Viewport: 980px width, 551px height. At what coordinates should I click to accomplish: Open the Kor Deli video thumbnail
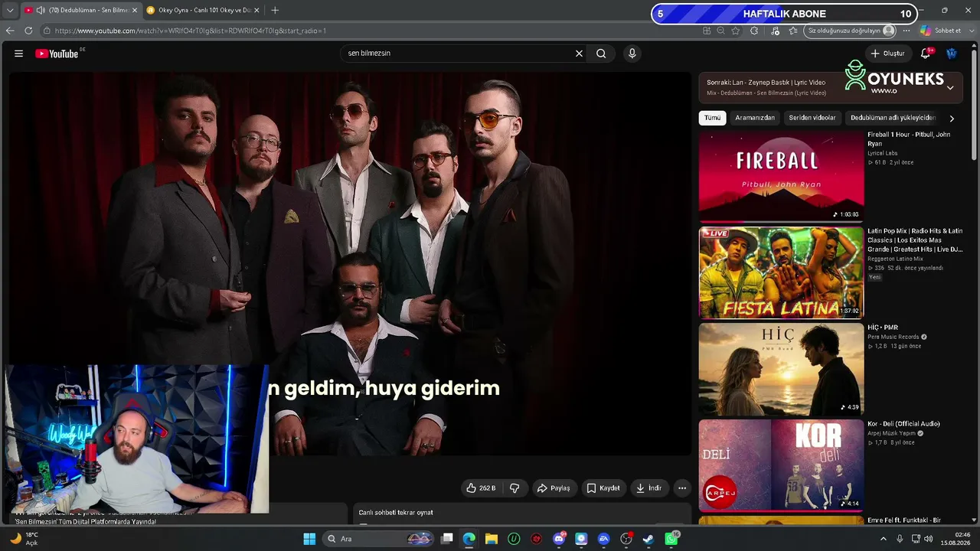tap(781, 465)
